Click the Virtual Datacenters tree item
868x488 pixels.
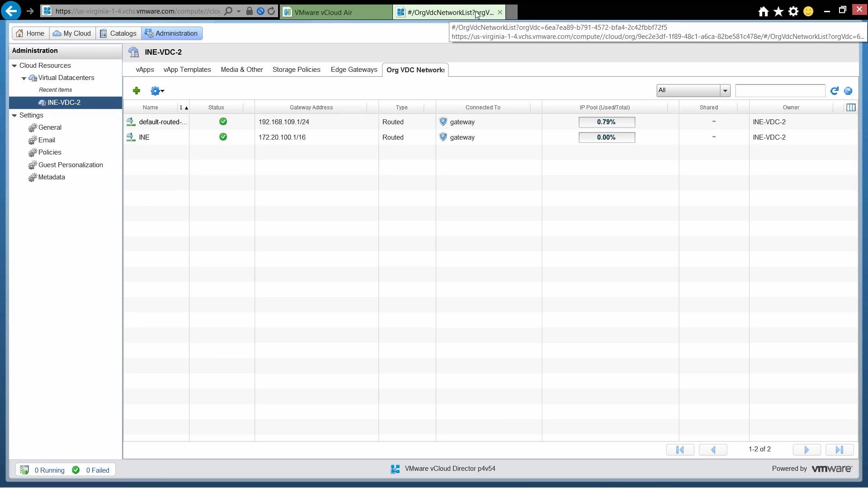pyautogui.click(x=66, y=77)
